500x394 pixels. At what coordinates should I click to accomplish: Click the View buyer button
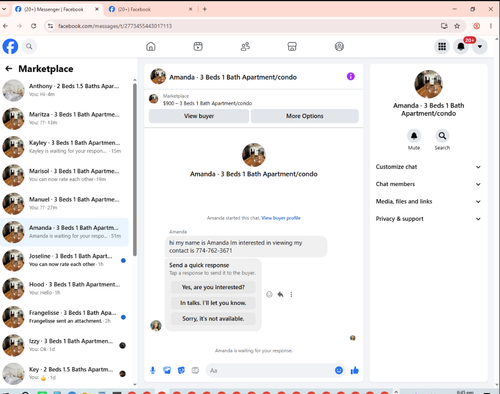[x=199, y=116]
